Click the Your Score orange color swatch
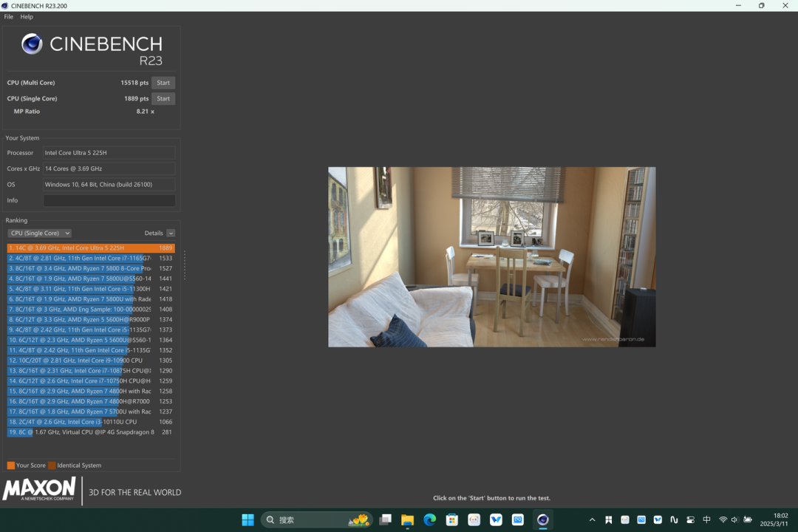The image size is (798, 532). [x=10, y=465]
